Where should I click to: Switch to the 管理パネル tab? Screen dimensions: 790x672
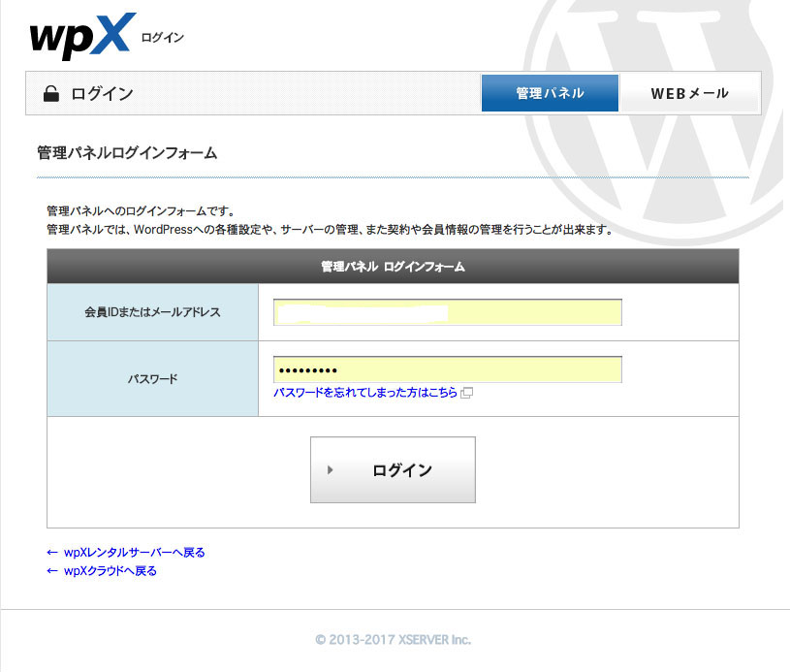click(550, 94)
